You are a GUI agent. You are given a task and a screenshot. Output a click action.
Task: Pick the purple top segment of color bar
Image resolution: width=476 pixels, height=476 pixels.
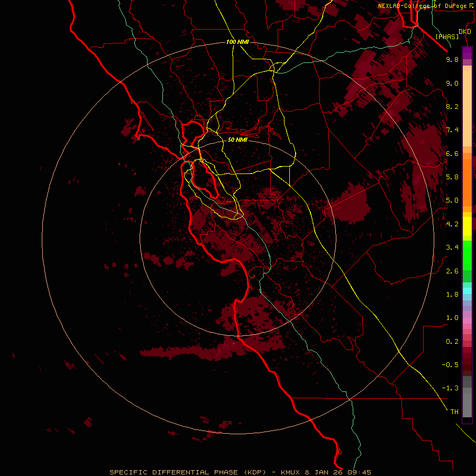(x=467, y=53)
